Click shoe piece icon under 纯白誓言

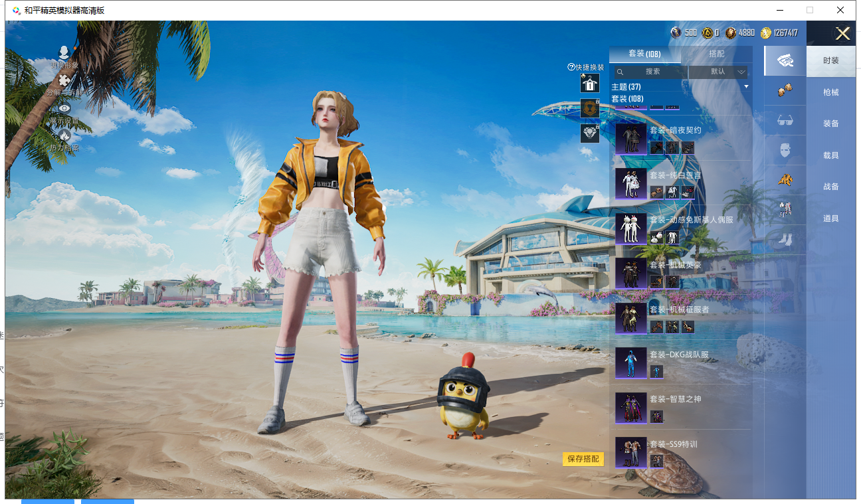pyautogui.click(x=688, y=193)
